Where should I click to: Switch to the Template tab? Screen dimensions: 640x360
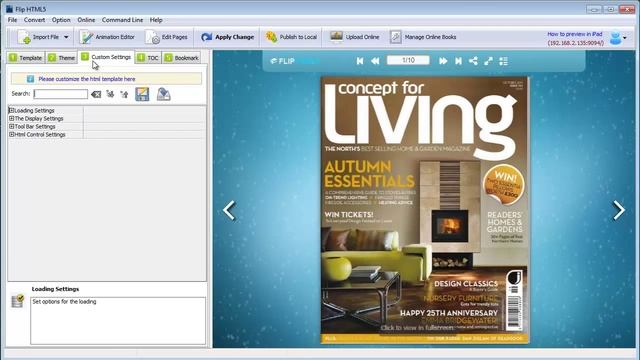tap(26, 58)
